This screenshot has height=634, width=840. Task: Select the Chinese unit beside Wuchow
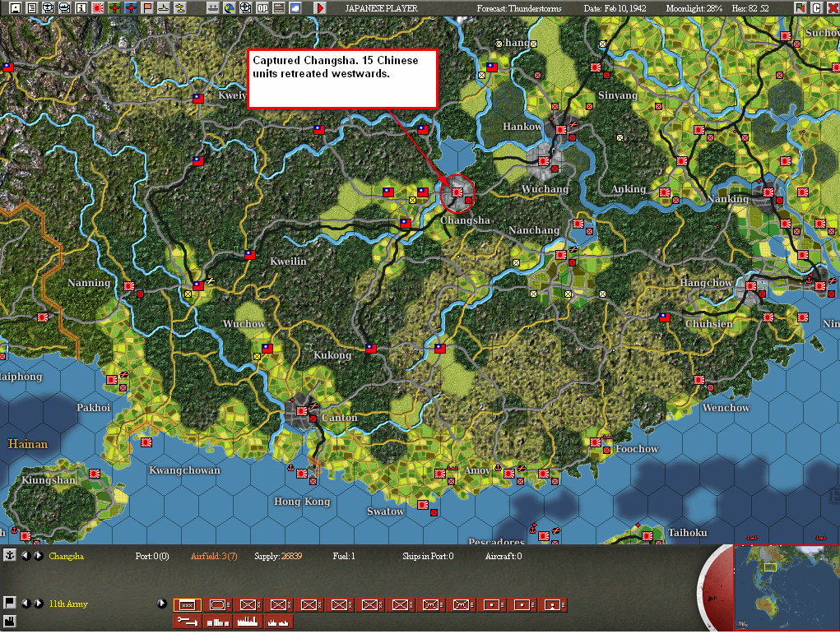[x=267, y=349]
